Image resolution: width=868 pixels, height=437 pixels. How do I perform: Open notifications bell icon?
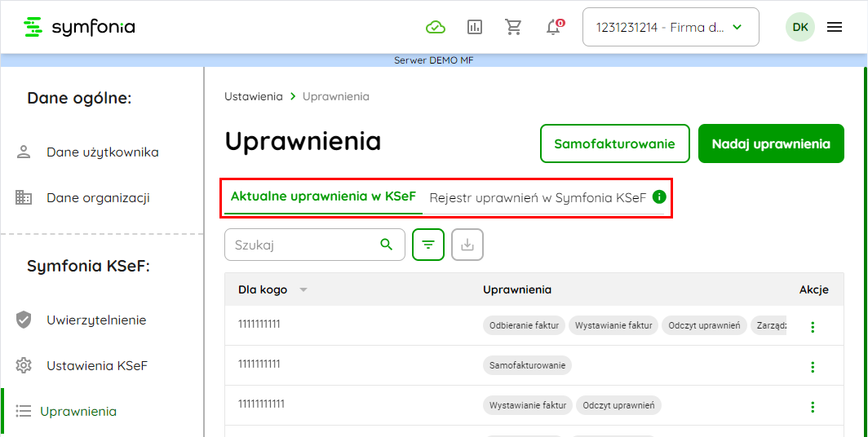(554, 27)
